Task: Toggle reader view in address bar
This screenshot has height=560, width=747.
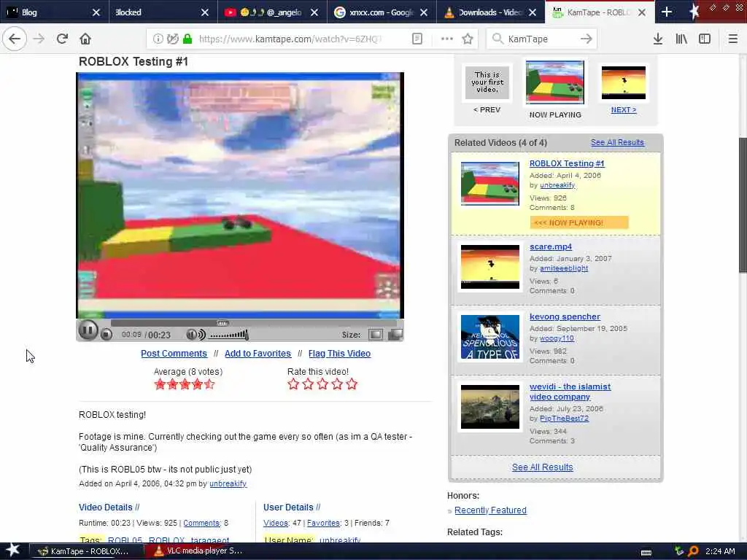Action: [417, 39]
